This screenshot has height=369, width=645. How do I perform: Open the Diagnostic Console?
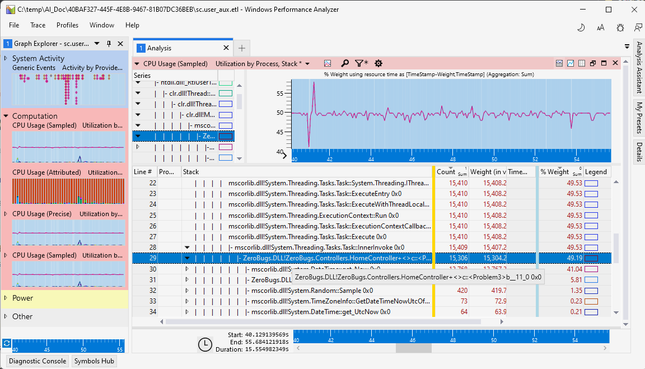tap(37, 361)
